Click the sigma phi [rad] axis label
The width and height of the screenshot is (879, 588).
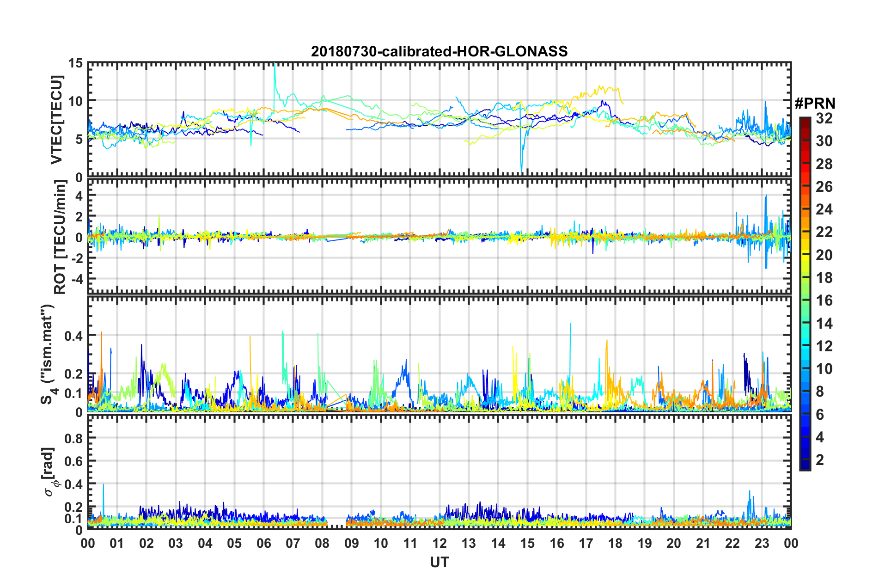point(49,472)
